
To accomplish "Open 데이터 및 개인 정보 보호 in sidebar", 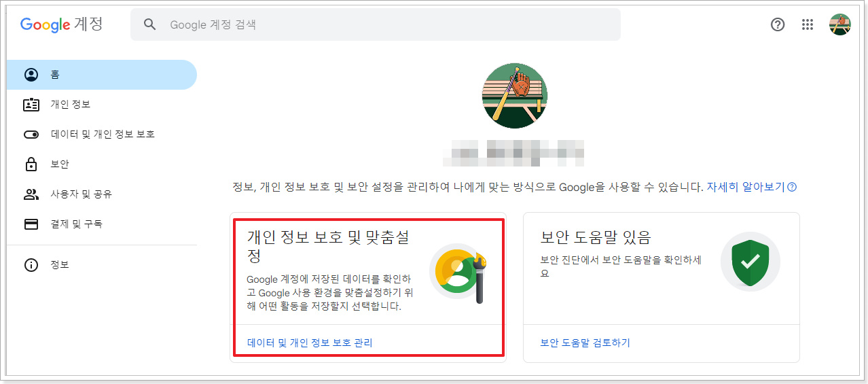I will (x=102, y=135).
